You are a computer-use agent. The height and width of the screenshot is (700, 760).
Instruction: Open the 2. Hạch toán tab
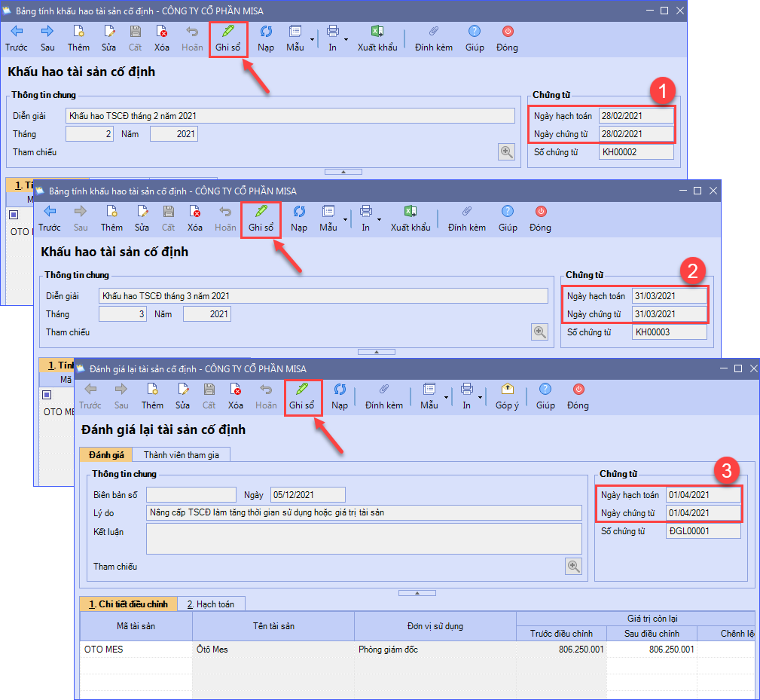pyautogui.click(x=211, y=604)
